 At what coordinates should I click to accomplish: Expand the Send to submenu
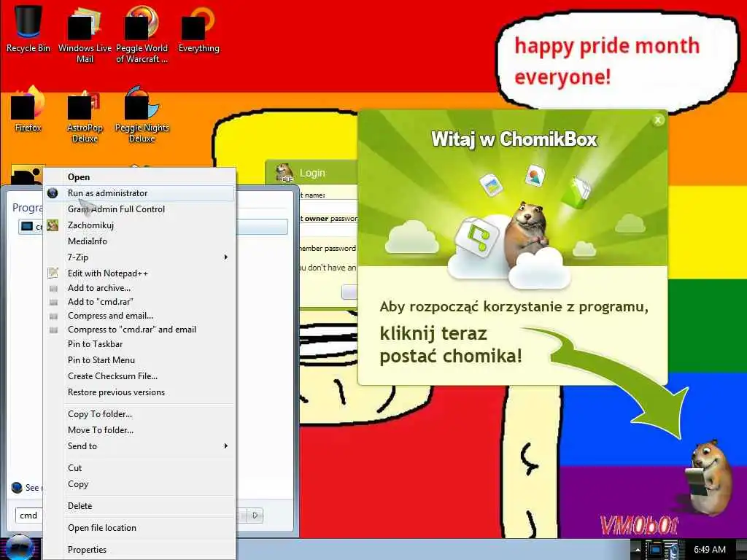[x=139, y=446]
